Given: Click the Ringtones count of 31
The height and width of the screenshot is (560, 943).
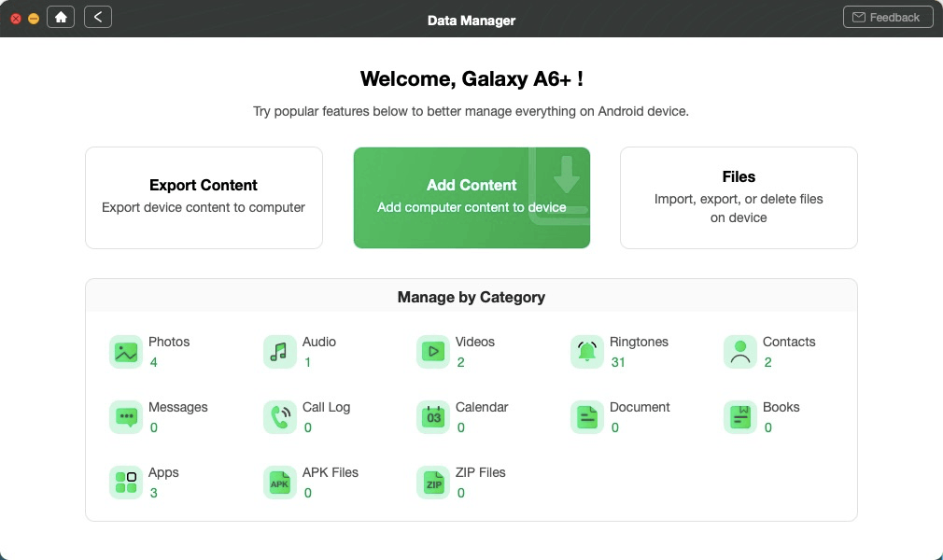Looking at the screenshot, I should (618, 362).
